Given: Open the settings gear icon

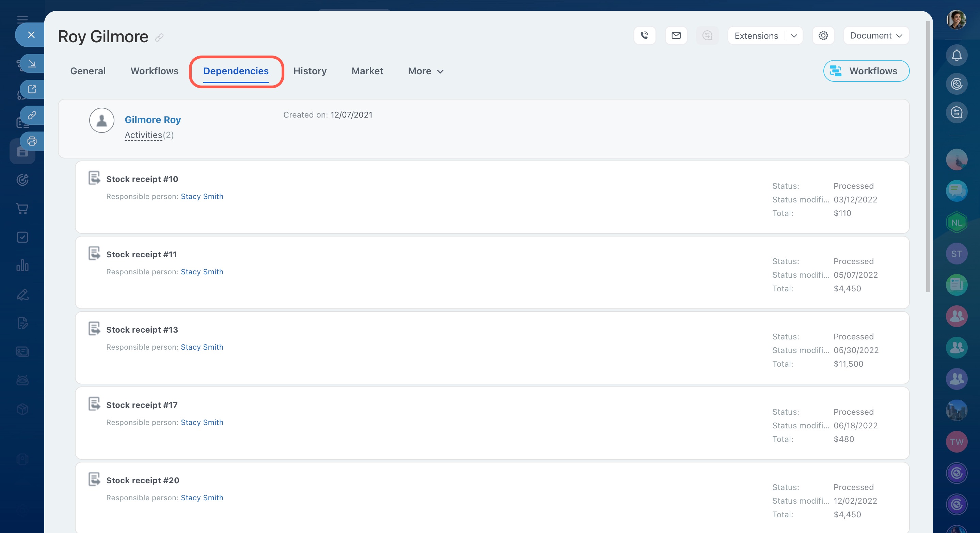Looking at the screenshot, I should (x=823, y=35).
